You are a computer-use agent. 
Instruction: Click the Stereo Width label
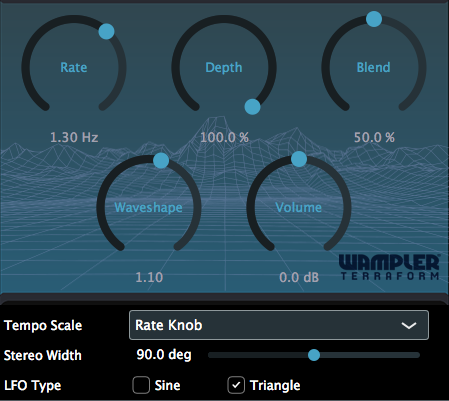(43, 355)
